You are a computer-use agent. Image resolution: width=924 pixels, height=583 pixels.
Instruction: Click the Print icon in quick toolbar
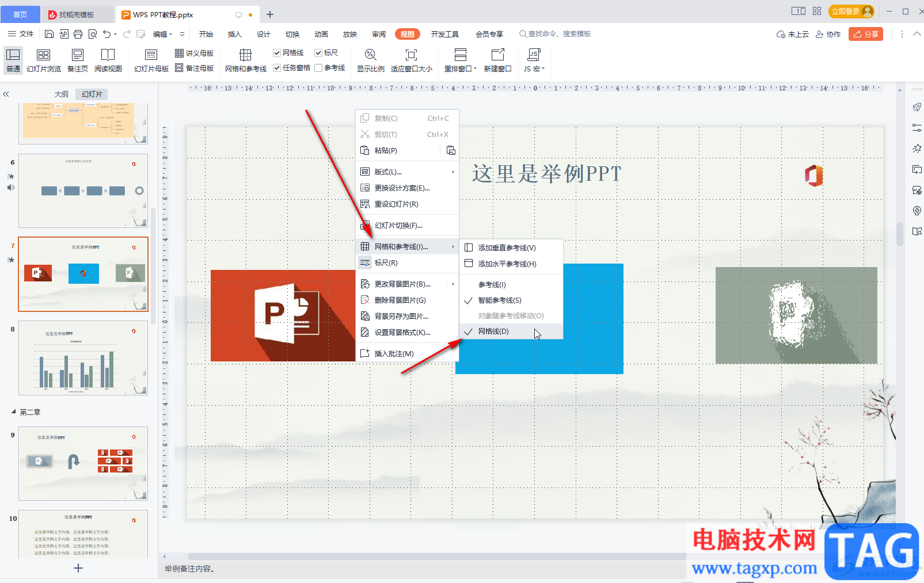pos(78,34)
